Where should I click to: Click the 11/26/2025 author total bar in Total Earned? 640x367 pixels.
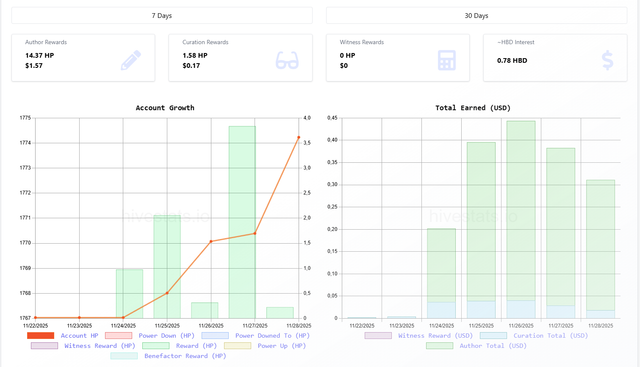(x=521, y=211)
